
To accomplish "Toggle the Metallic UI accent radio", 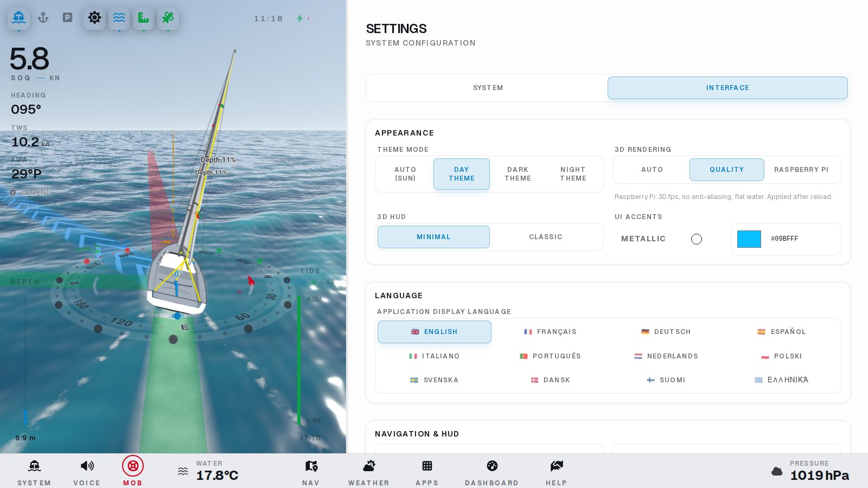I will pos(697,239).
